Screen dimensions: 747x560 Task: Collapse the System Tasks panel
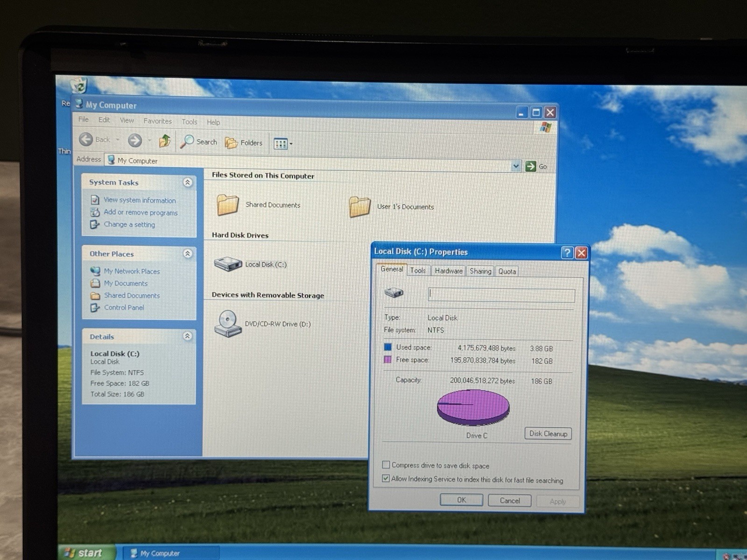coord(188,182)
